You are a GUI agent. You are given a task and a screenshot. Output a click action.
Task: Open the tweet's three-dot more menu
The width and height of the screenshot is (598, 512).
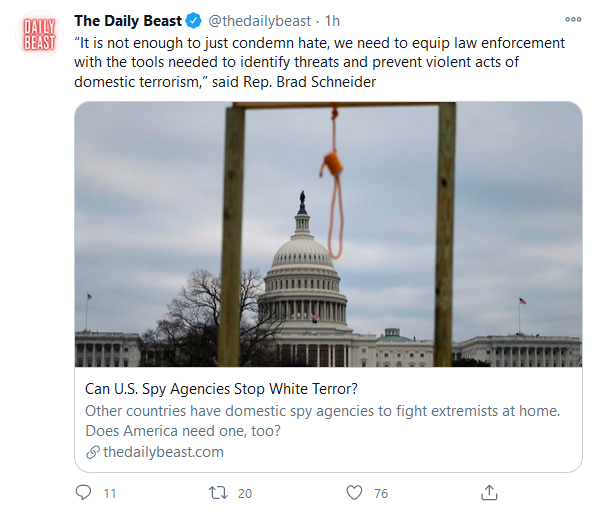[573, 19]
